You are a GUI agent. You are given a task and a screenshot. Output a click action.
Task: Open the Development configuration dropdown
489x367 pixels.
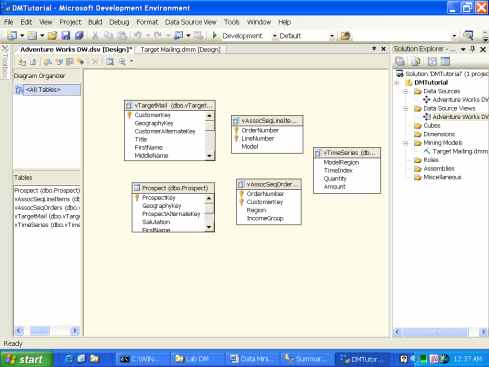[x=274, y=36]
